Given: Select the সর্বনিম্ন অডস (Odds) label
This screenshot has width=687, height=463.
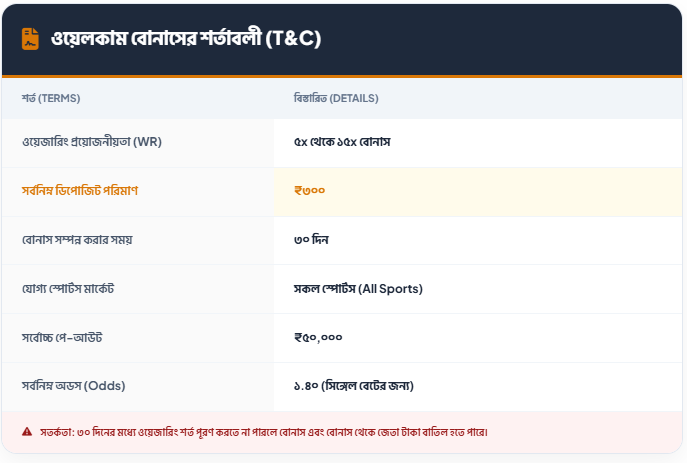Looking at the screenshot, I should [x=74, y=386].
